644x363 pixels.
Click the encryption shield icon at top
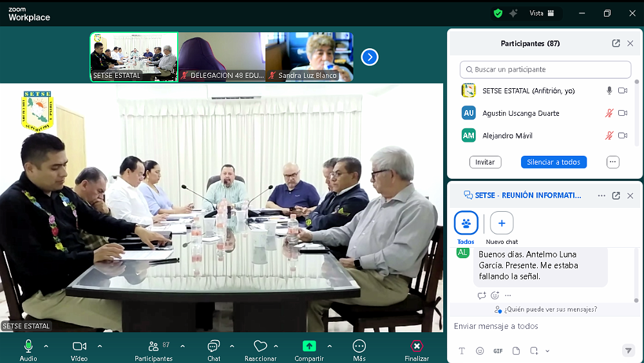click(x=498, y=13)
